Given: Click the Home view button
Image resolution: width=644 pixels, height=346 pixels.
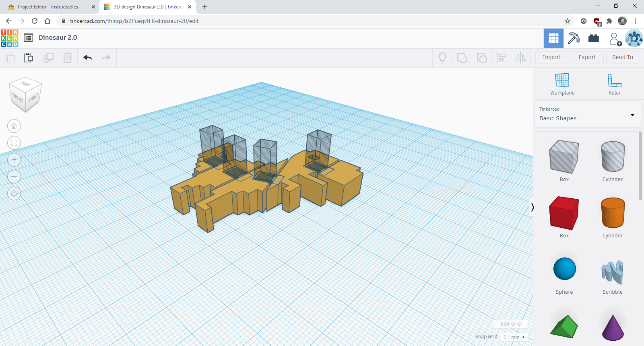Looking at the screenshot, I should click(14, 126).
